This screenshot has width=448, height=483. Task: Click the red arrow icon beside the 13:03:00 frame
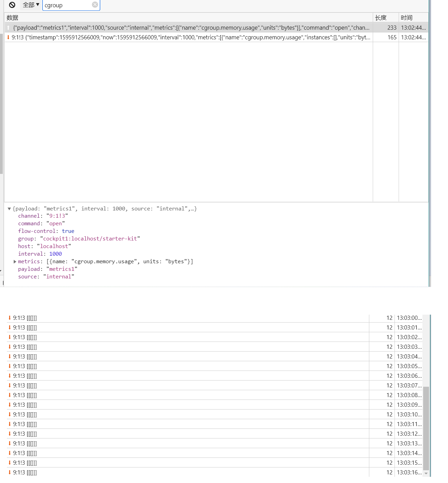coord(10,318)
